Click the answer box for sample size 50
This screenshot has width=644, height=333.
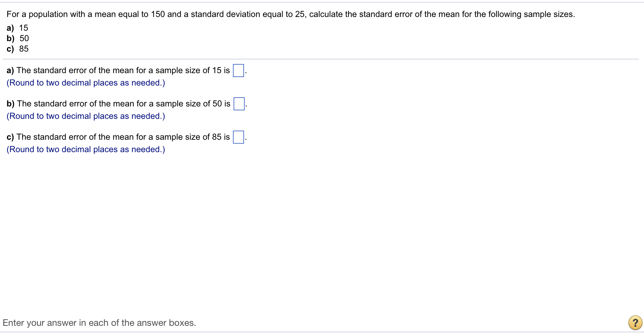pos(239,104)
